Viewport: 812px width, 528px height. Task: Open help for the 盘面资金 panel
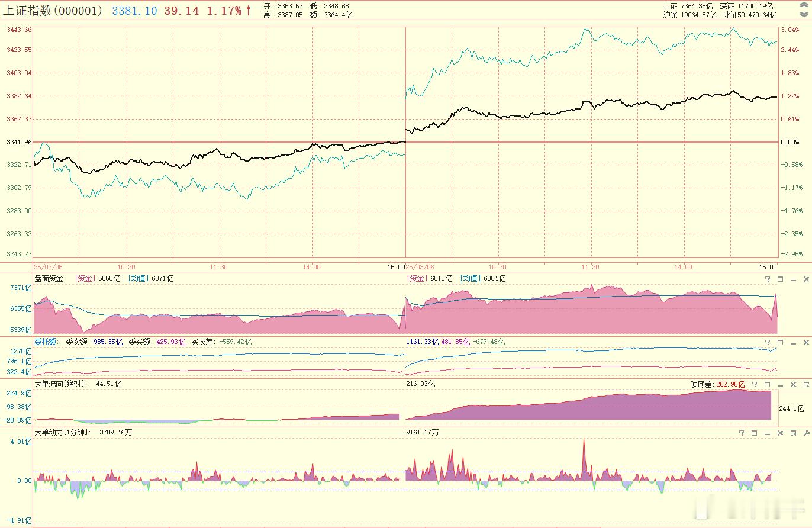768,279
